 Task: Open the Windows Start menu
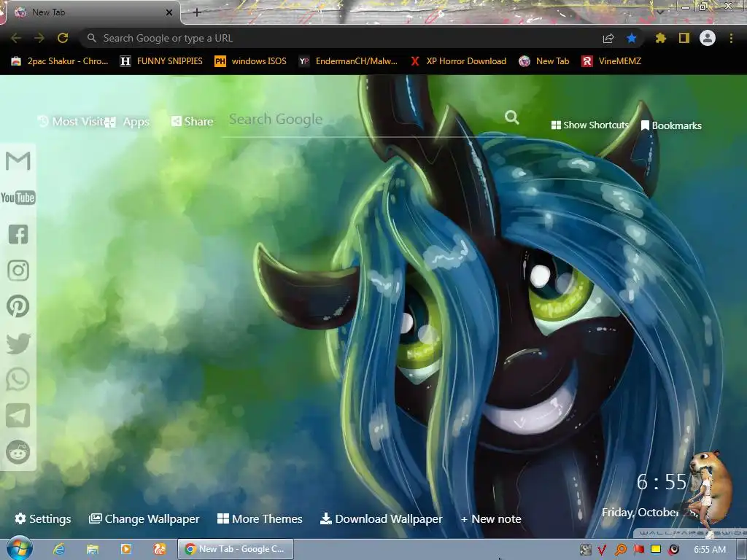[x=19, y=548]
